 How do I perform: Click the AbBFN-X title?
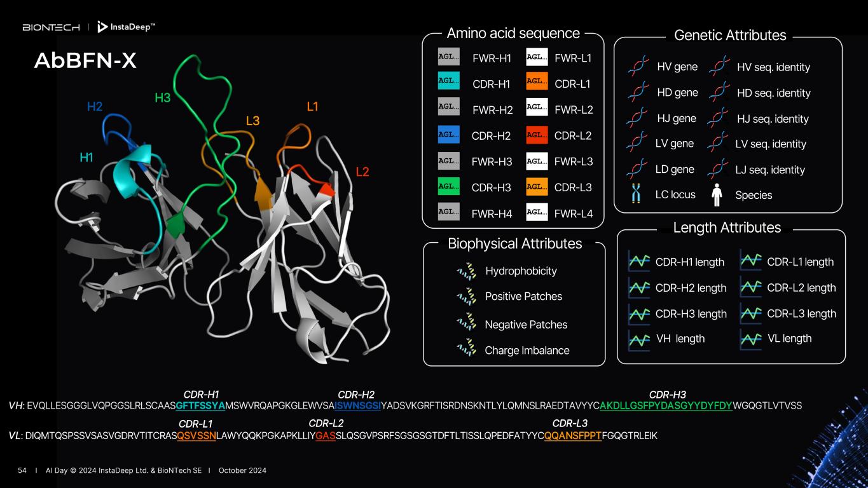click(85, 61)
